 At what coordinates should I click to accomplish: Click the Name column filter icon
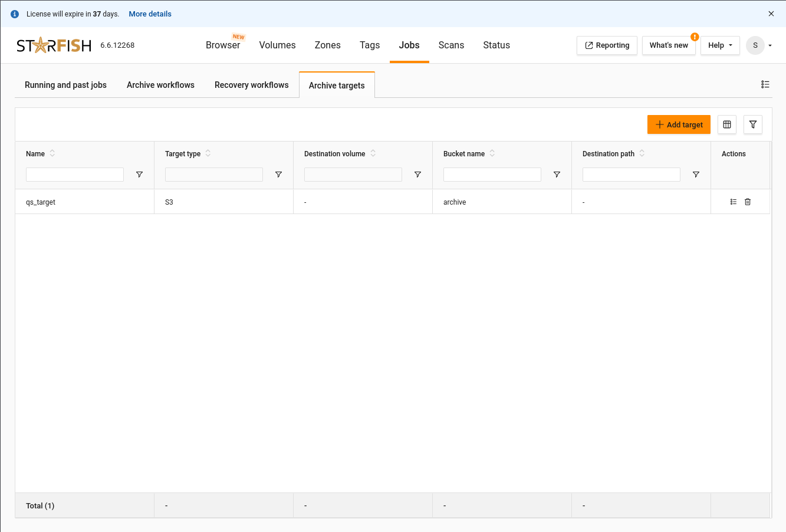click(x=139, y=175)
